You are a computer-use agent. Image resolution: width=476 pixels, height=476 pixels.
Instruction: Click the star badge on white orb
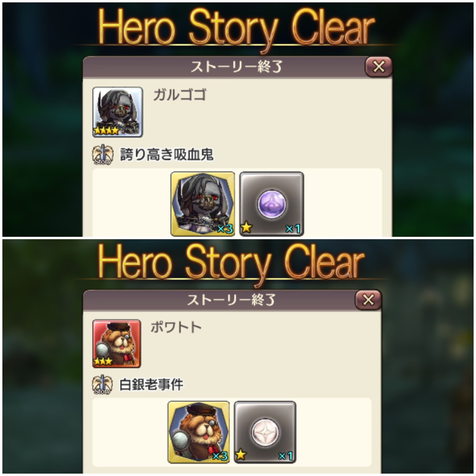click(x=240, y=455)
